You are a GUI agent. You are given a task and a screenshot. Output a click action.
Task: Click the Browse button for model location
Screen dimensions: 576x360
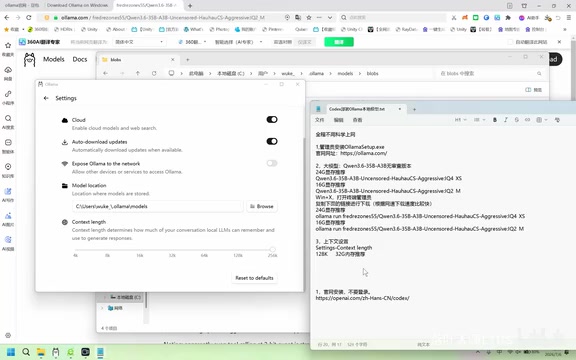coord(262,206)
